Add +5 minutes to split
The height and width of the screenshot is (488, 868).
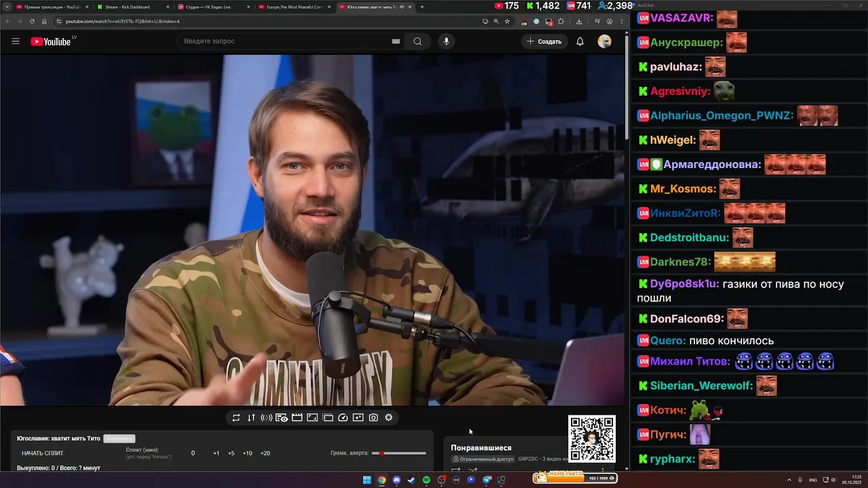click(x=231, y=453)
